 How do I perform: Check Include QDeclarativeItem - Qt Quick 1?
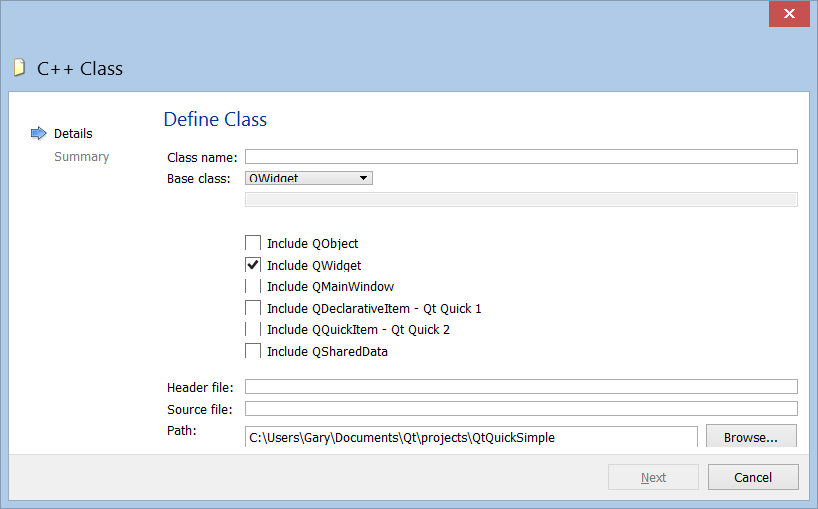[x=253, y=308]
